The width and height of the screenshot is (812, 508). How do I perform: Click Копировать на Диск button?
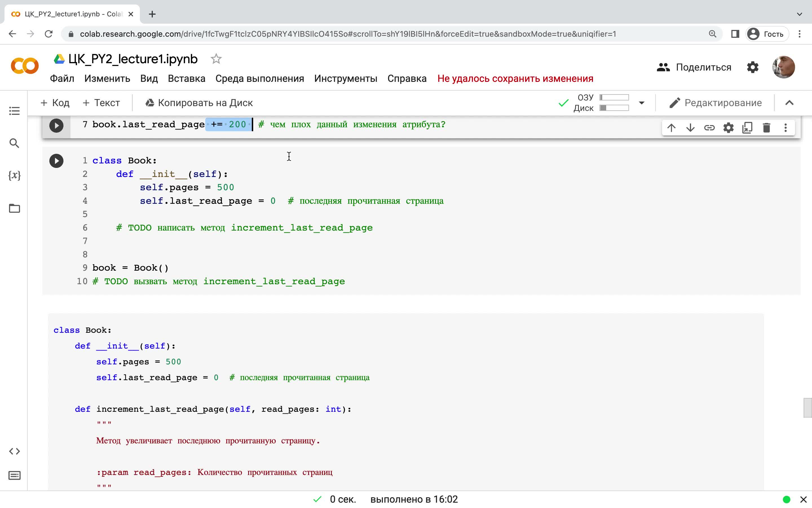[199, 103]
